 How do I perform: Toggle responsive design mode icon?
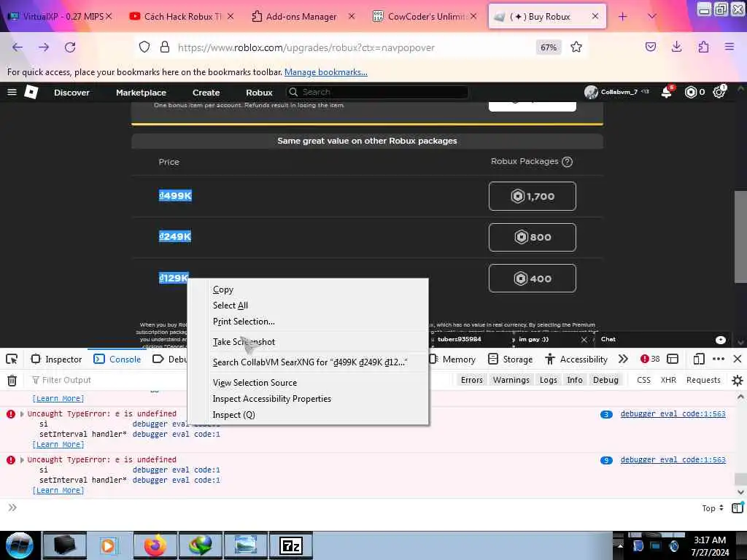699,359
